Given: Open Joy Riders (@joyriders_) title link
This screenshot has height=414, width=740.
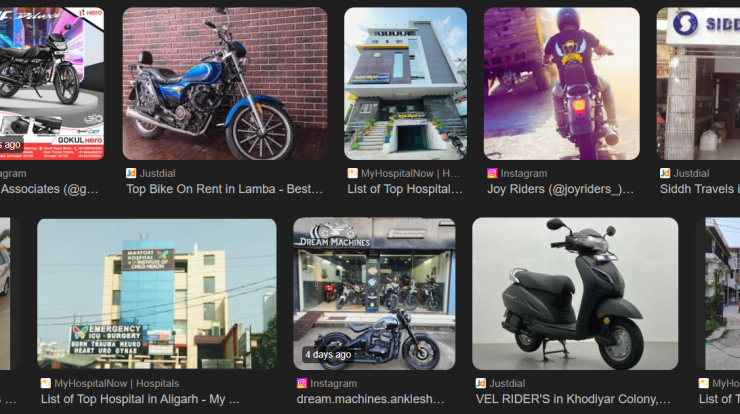Looking at the screenshot, I should pyautogui.click(x=560, y=189).
